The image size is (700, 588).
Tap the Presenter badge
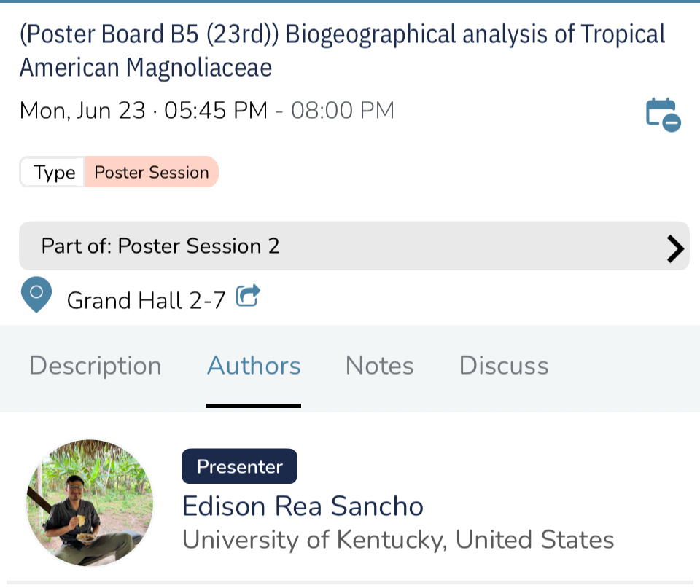click(x=239, y=466)
